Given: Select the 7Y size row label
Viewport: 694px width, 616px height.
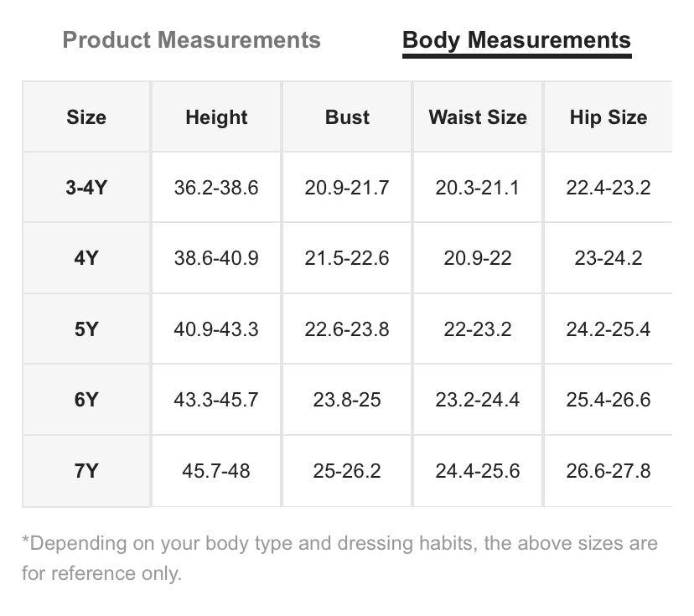Looking at the screenshot, I should [86, 471].
